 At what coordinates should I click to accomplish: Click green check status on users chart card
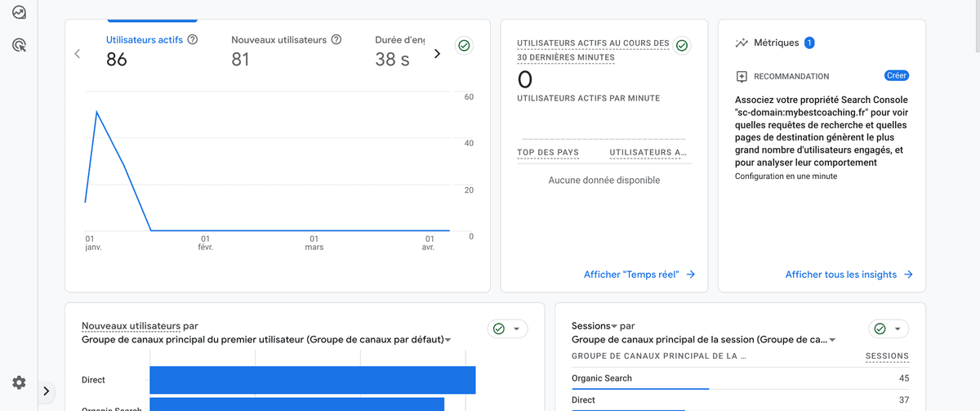464,46
